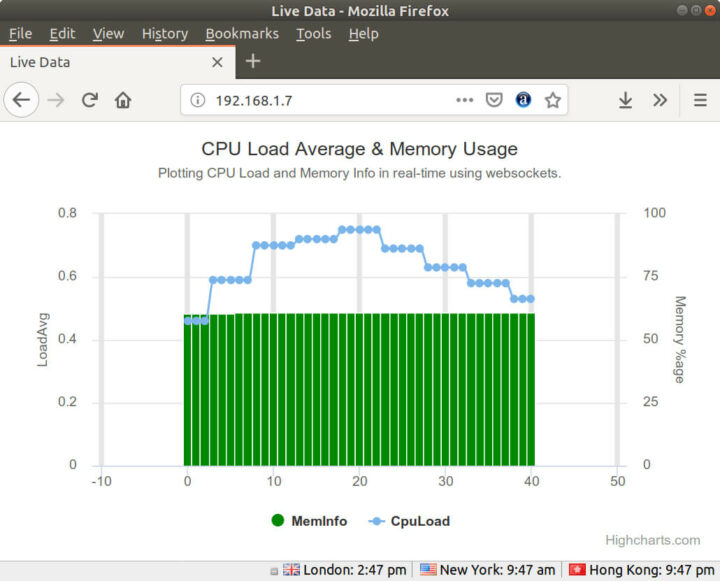Select the Live Data tab
Image resolution: width=720 pixels, height=581 pixels.
point(118,62)
